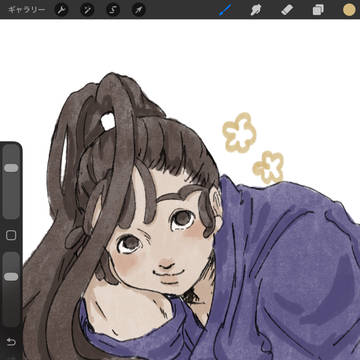Open the Actions wrench menu
Screen dimensions: 360x360
(x=61, y=10)
